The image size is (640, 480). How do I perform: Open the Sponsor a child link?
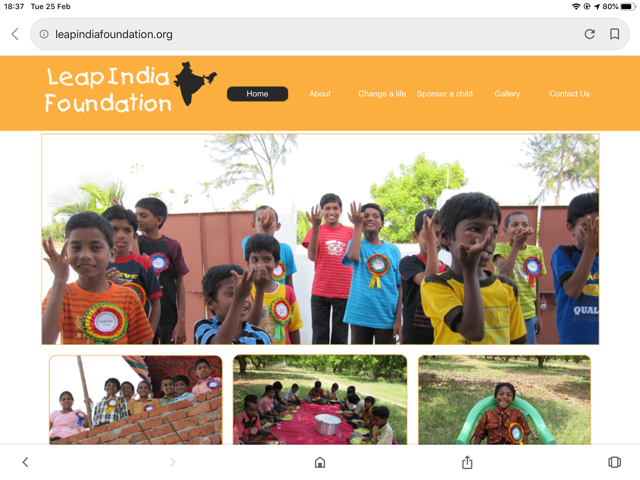pyautogui.click(x=444, y=94)
